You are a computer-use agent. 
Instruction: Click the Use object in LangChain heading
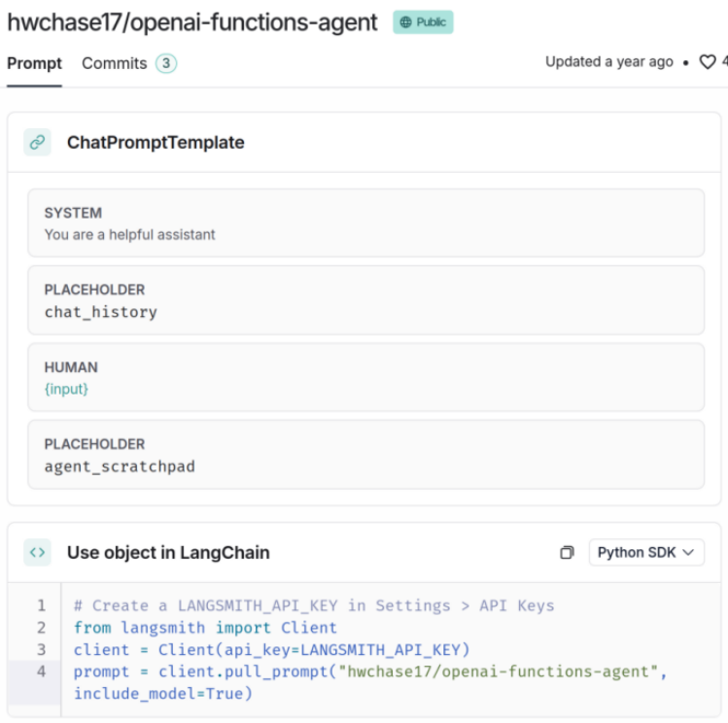click(168, 553)
